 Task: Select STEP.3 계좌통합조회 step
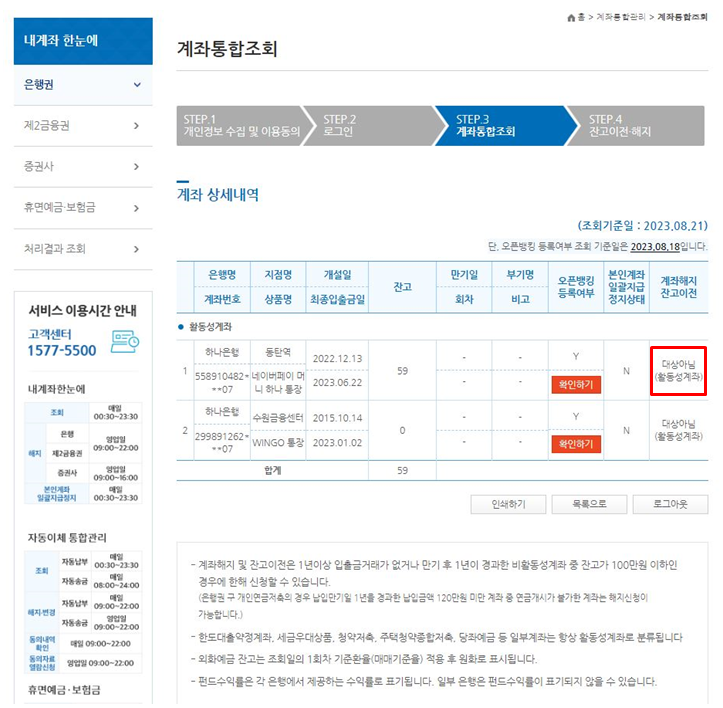[505, 126]
